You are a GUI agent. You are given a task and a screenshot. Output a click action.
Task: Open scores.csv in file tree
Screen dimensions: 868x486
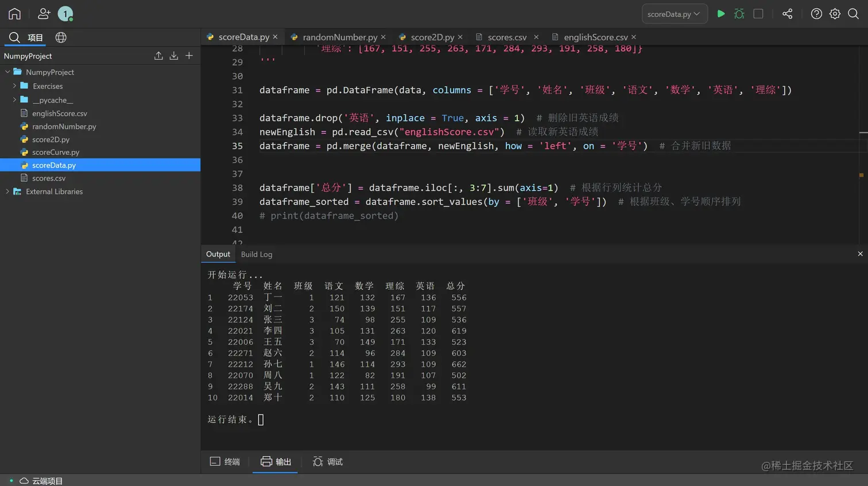[x=49, y=178]
